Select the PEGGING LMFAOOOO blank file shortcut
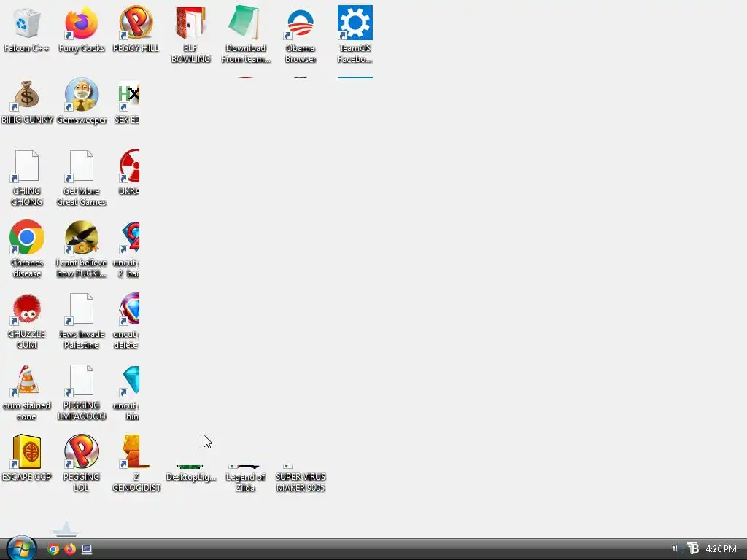747x560 pixels. pyautogui.click(x=82, y=392)
